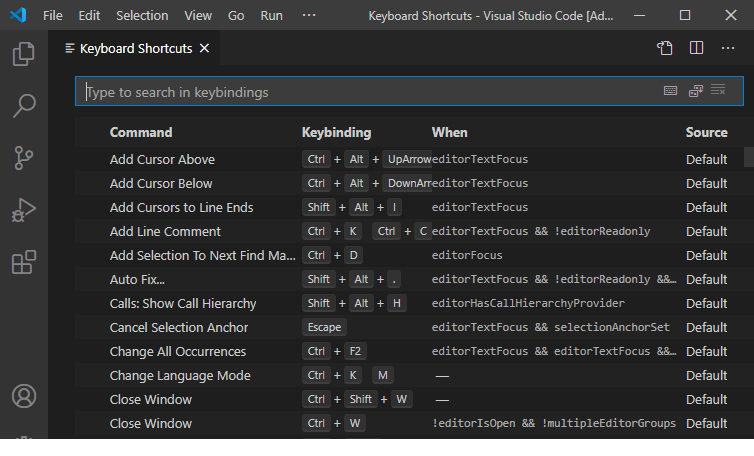Click editorTextFocus && selectionAnchorSet when clause
This screenshot has height=456, width=754.
coord(551,327)
